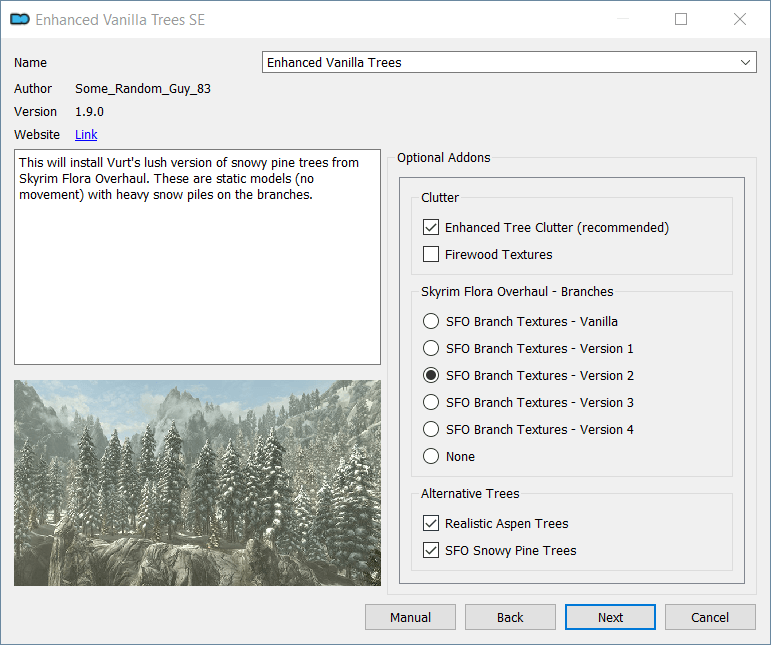
Task: Click the snowy pine forest preview image
Action: tap(197, 483)
